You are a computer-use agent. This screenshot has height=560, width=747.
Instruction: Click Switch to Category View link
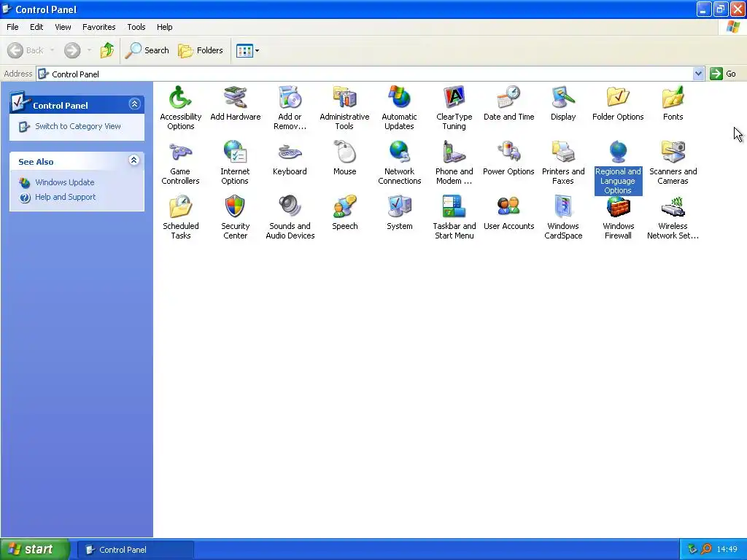[77, 126]
